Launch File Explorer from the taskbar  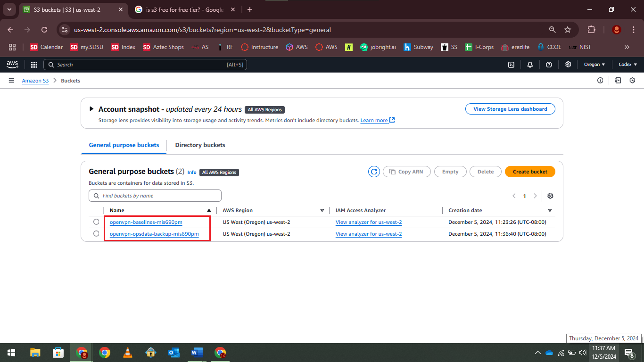[35, 353]
